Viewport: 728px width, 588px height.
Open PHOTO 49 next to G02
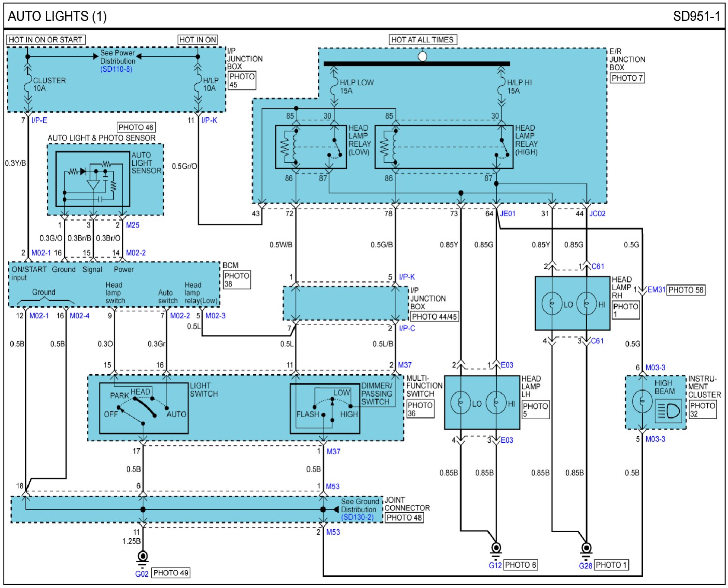pos(171,573)
